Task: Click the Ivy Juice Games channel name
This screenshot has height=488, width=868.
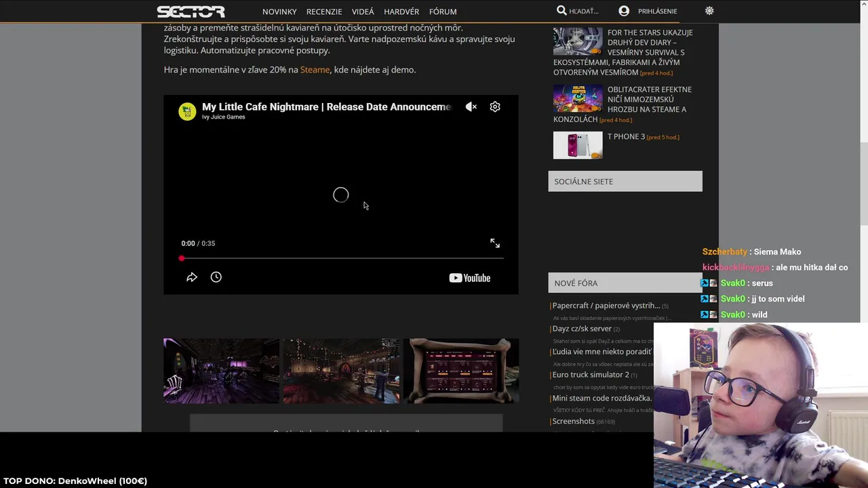Action: point(223,117)
